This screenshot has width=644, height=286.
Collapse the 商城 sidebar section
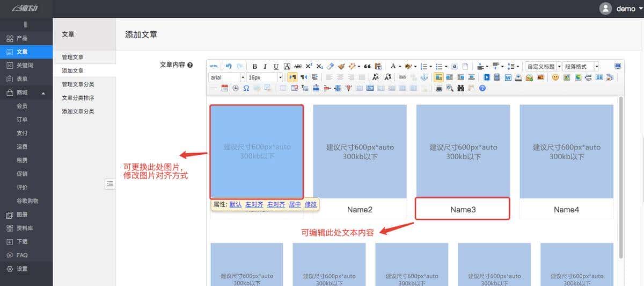pos(26,92)
